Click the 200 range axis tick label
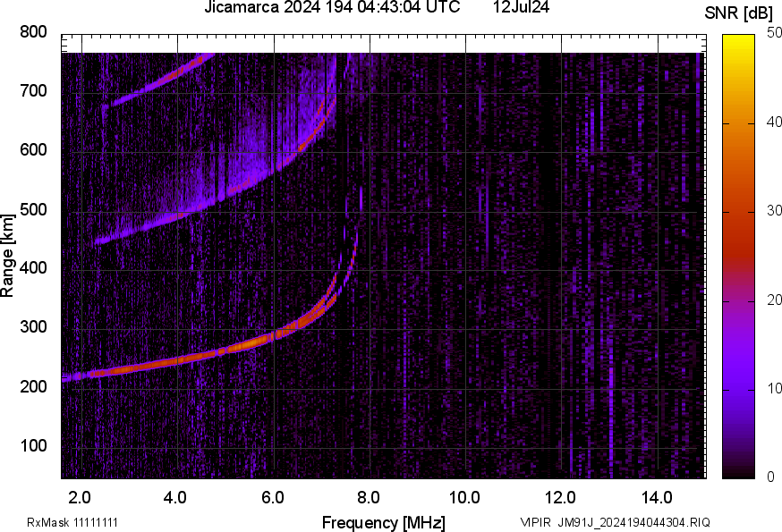782x532 pixels. tap(33, 386)
